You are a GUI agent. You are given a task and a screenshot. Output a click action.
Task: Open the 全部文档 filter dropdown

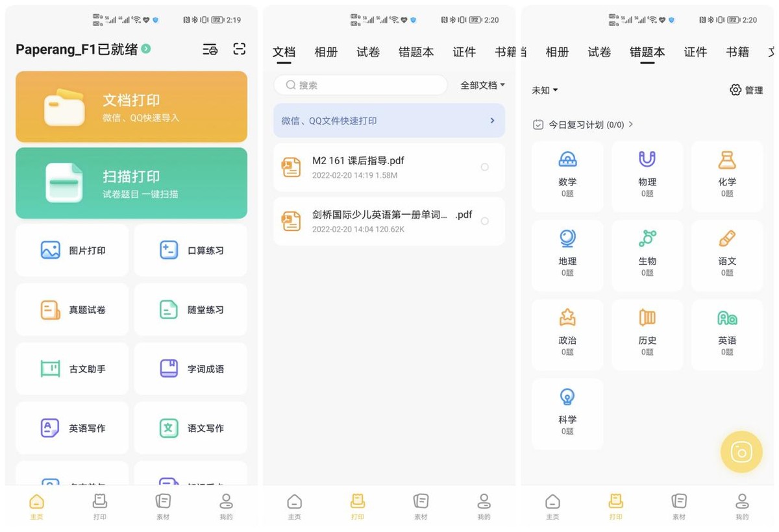tap(482, 85)
